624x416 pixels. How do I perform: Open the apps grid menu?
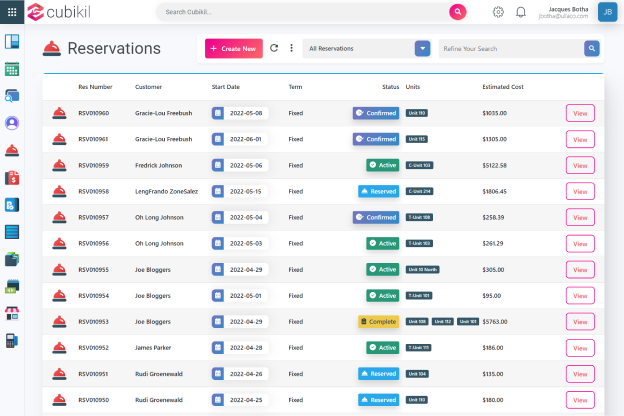tap(12, 12)
